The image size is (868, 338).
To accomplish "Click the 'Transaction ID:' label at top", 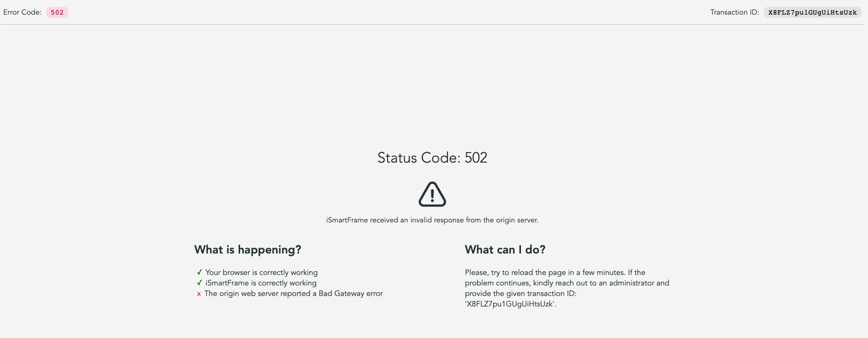I will pos(734,12).
